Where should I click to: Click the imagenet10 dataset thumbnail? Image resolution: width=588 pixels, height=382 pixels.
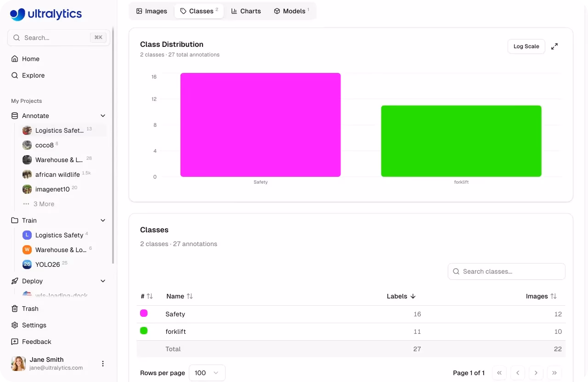pyautogui.click(x=27, y=189)
